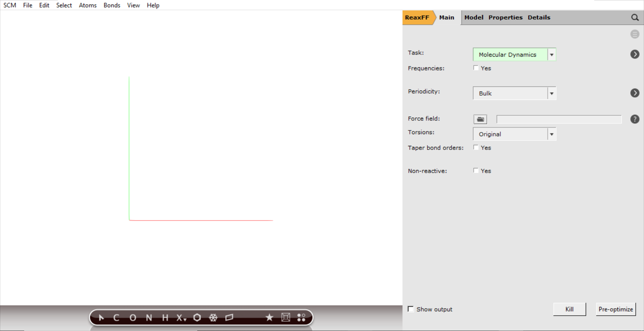Select the hexagon ring structure tool
644x331 pixels.
click(197, 317)
